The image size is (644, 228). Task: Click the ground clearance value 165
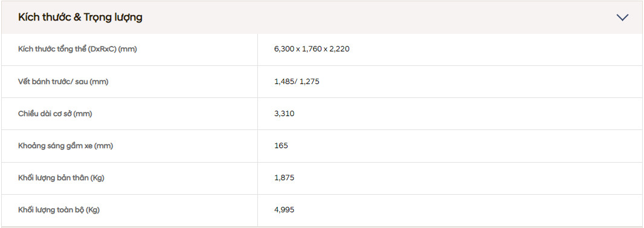[281, 146]
